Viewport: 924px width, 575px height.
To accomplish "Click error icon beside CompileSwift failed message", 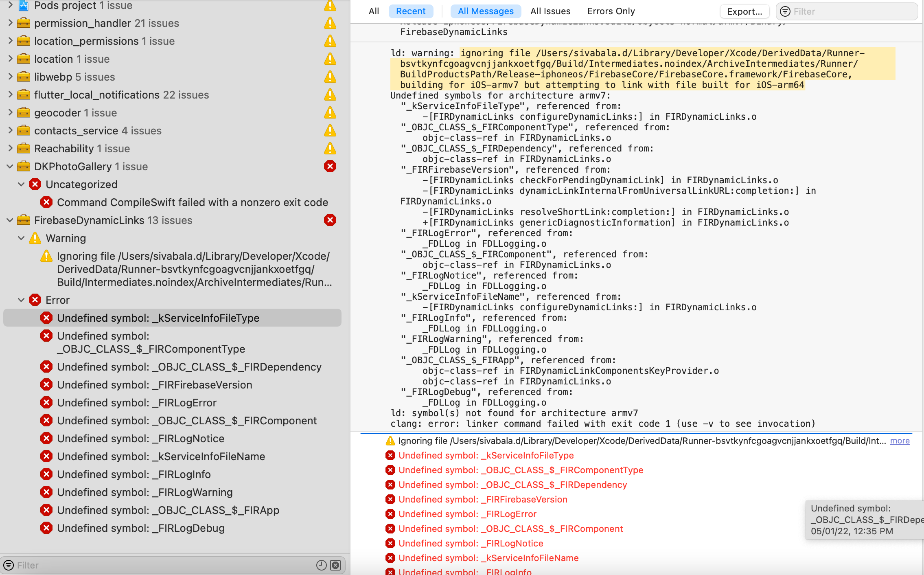I will (46, 202).
